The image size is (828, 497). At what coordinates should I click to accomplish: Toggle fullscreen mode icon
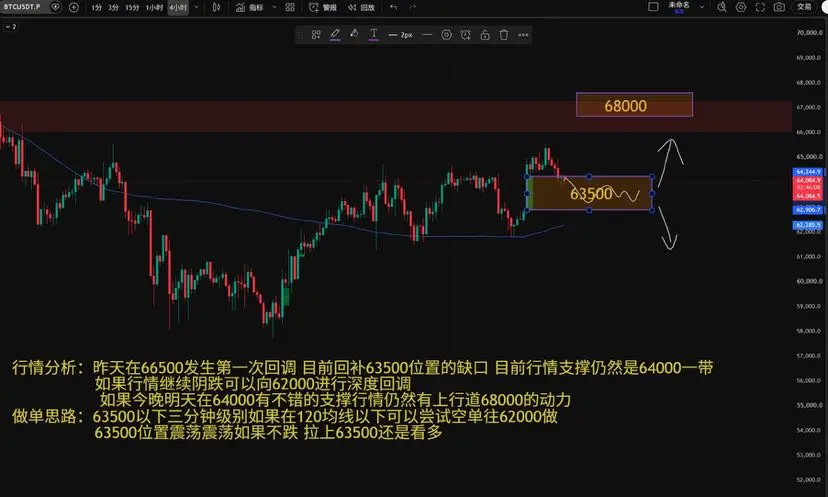tap(760, 7)
